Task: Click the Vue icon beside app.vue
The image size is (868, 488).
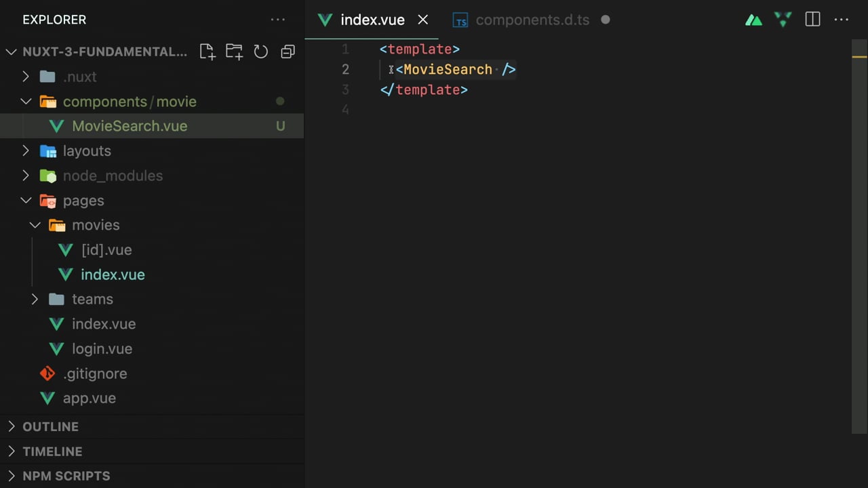Action: (47, 399)
